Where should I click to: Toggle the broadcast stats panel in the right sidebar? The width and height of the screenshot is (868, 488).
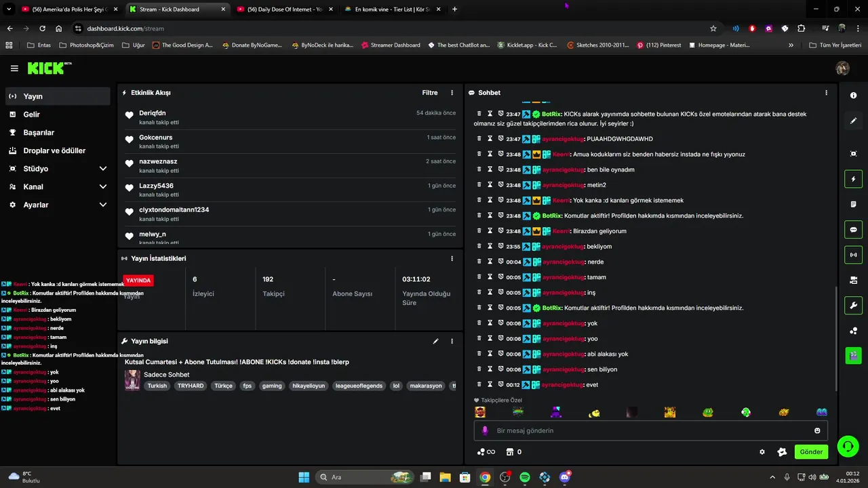(853, 255)
